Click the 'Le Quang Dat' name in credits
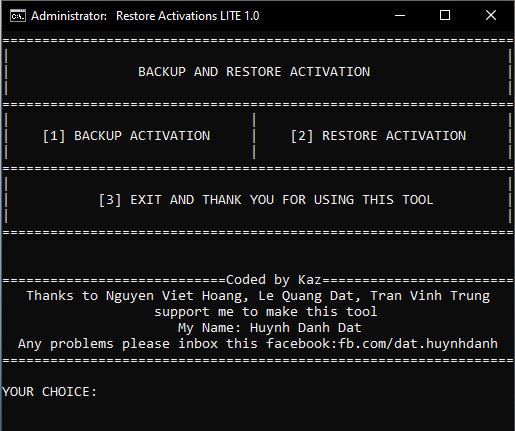The width and height of the screenshot is (515, 431). pos(318,296)
